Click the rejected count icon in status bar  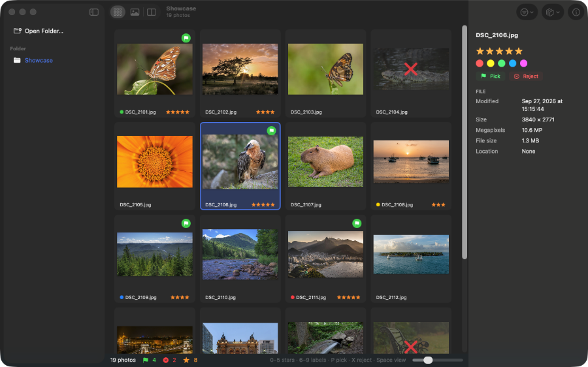point(166,360)
